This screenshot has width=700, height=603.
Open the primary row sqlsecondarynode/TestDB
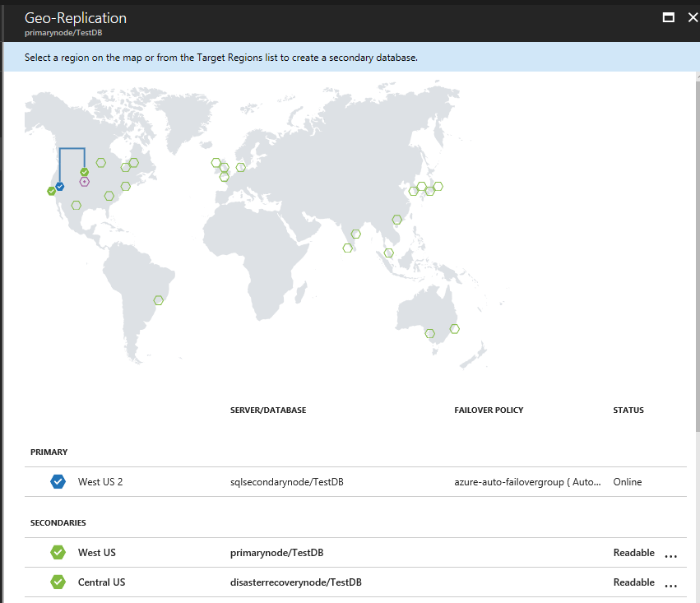[355, 481]
